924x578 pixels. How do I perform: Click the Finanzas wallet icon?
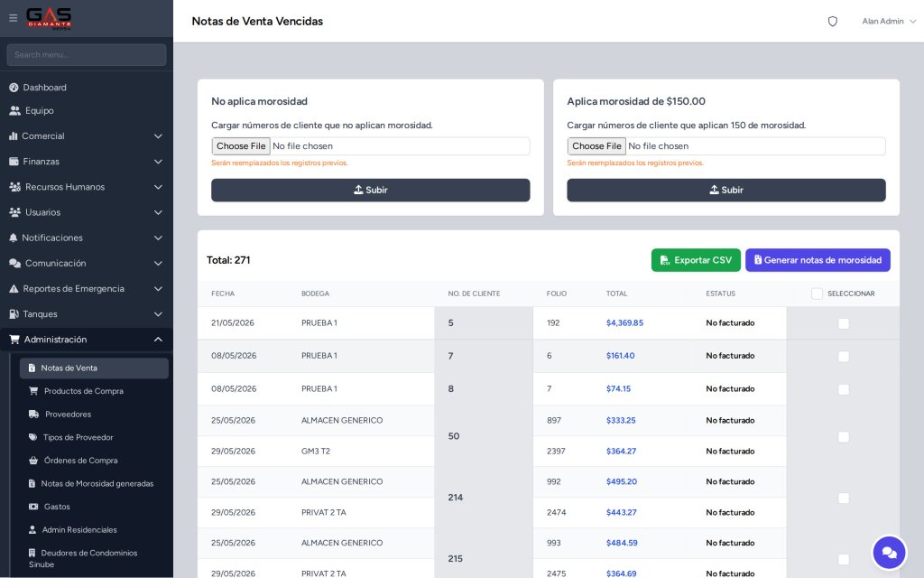pos(14,161)
